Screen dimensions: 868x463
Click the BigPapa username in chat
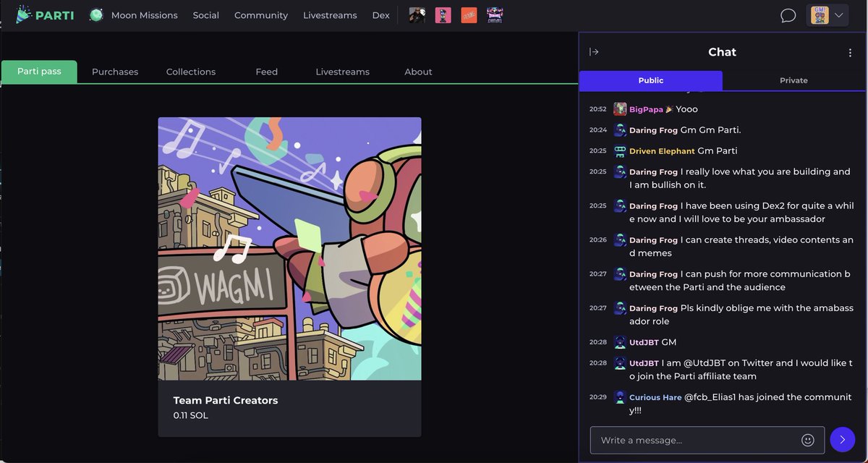point(646,109)
